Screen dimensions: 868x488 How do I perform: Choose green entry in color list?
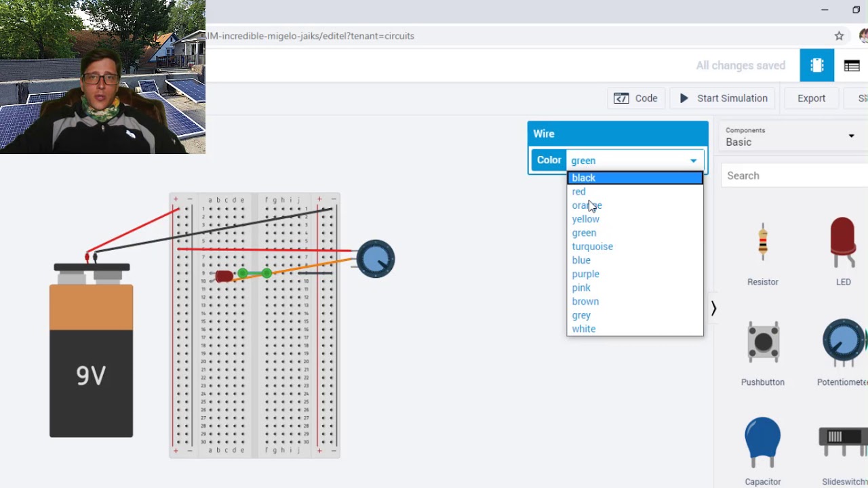click(x=635, y=232)
